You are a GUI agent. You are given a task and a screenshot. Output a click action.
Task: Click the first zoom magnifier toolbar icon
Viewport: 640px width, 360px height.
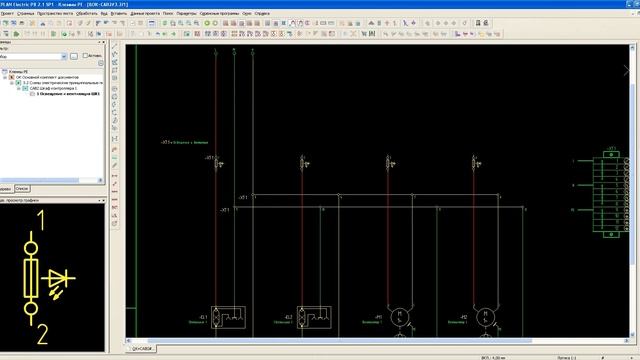(x=173, y=23)
